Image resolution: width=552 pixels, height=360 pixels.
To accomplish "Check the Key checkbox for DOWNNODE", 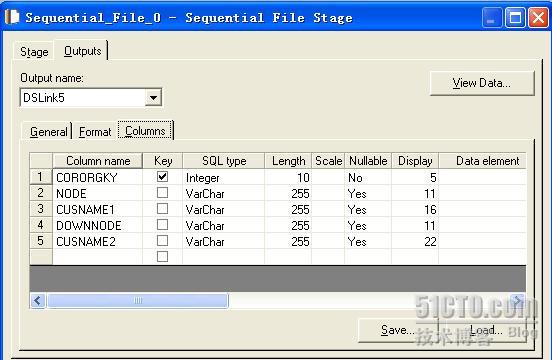I will (162, 225).
